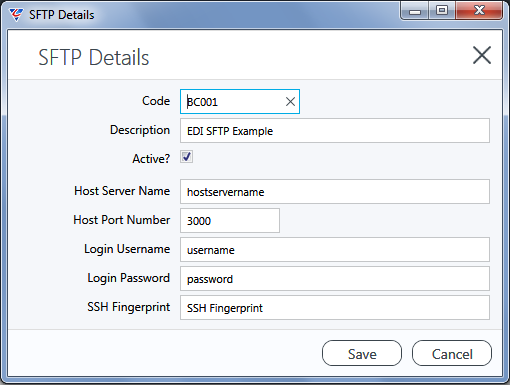This screenshot has height=385, width=510.
Task: Click inside the Login Password field
Action: [335, 279]
